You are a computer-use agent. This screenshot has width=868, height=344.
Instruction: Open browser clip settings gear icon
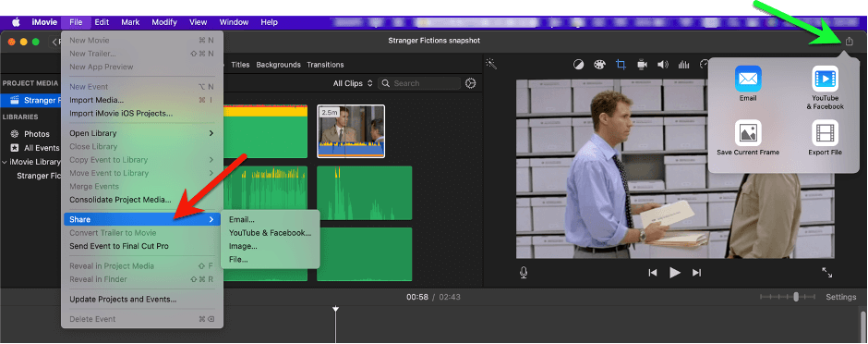click(x=471, y=83)
